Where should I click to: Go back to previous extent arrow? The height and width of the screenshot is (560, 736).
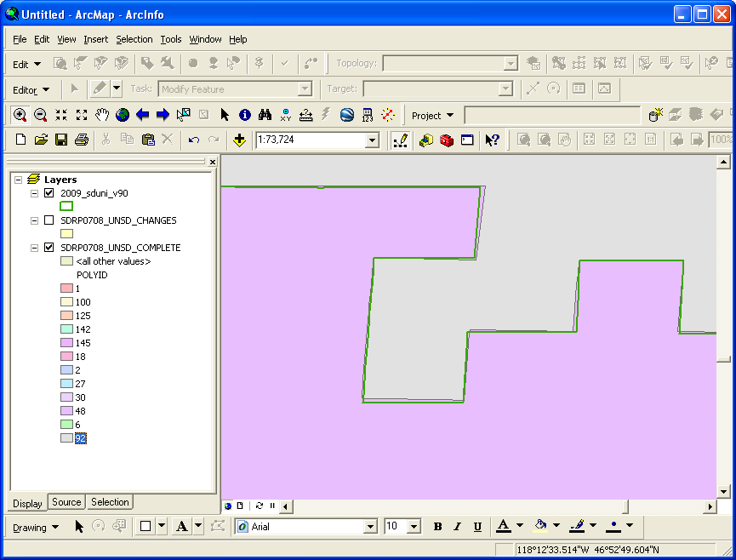point(143,115)
